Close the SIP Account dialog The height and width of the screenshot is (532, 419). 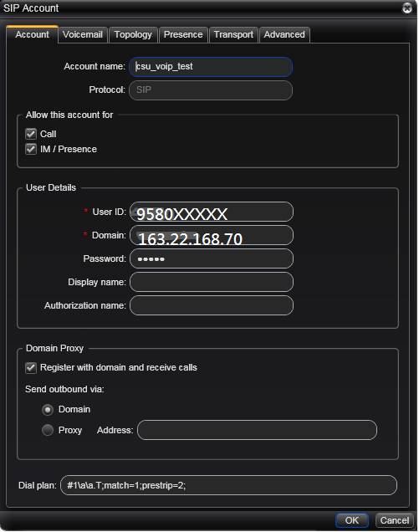(406, 8)
